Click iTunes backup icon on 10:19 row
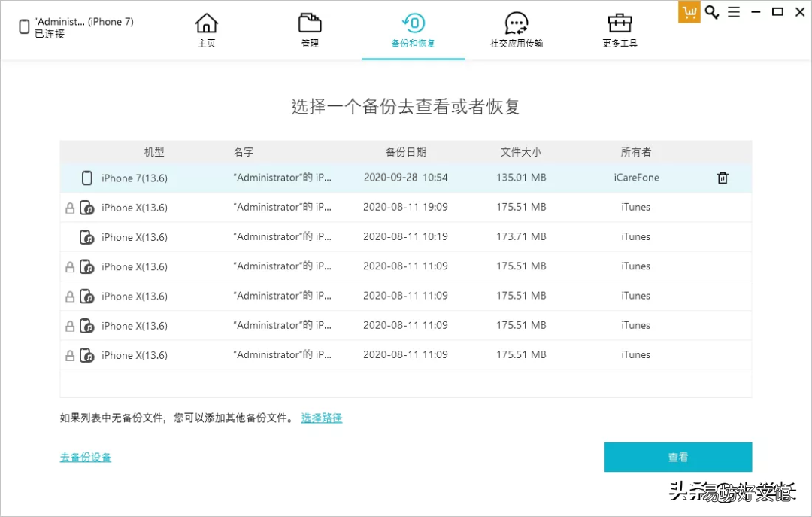Viewport: 812px width, 517px height. click(x=87, y=237)
